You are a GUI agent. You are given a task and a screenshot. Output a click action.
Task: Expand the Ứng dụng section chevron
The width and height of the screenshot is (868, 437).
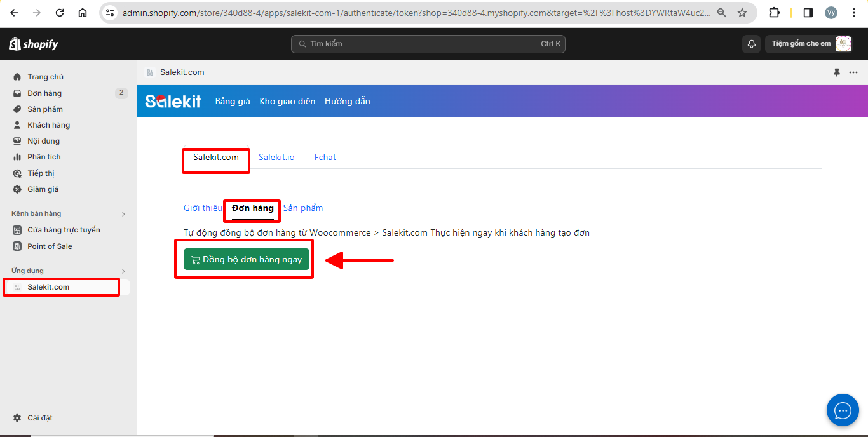pos(123,271)
